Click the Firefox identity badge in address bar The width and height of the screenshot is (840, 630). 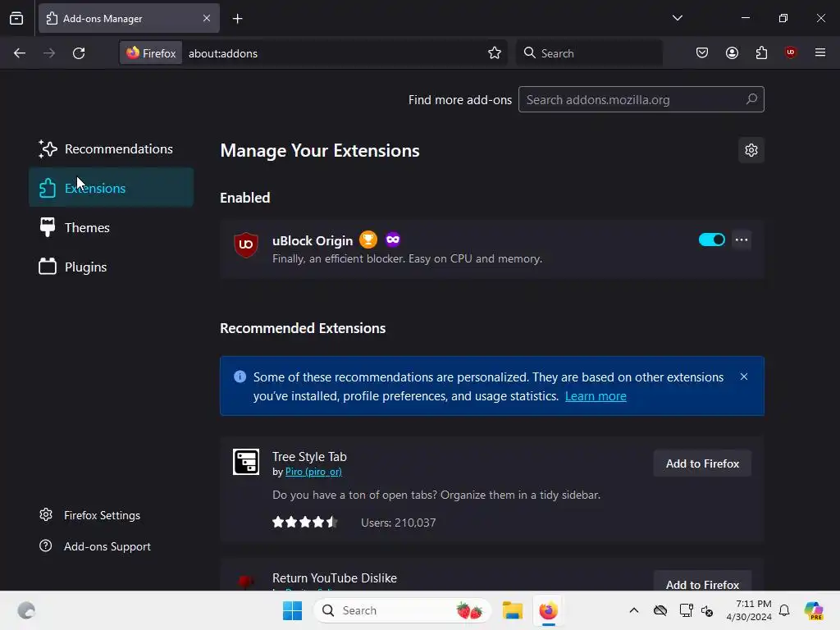click(151, 53)
